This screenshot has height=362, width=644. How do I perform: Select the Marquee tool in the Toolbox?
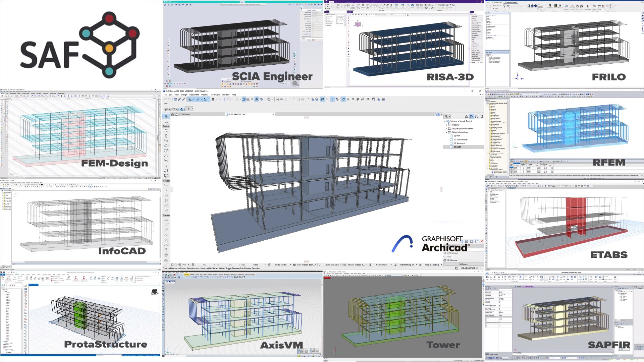[166, 121]
